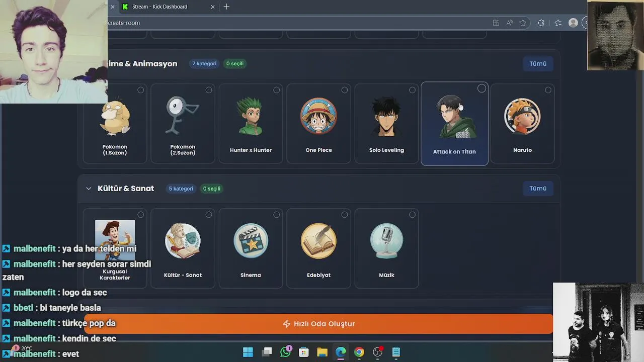Open Microsoft Store from the taskbar
The width and height of the screenshot is (644, 362).
[x=303, y=352]
